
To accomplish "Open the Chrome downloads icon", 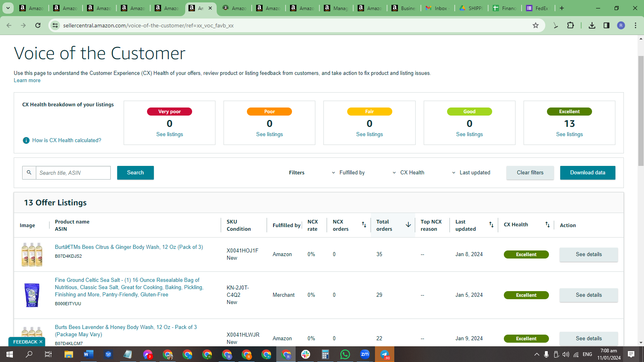I will pyautogui.click(x=592, y=25).
